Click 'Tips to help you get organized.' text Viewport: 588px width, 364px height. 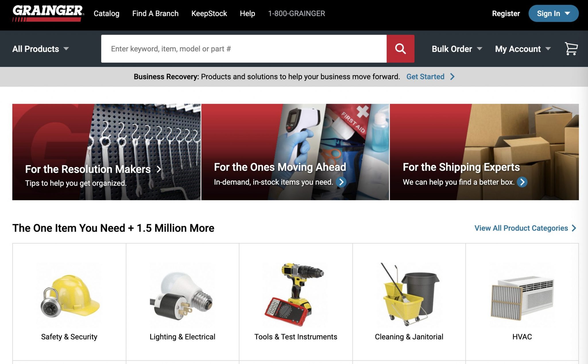[76, 183]
